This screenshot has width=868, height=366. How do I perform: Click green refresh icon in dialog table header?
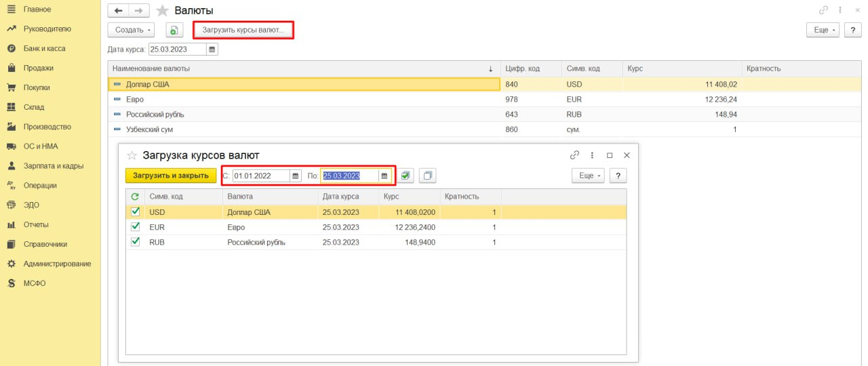pos(135,197)
